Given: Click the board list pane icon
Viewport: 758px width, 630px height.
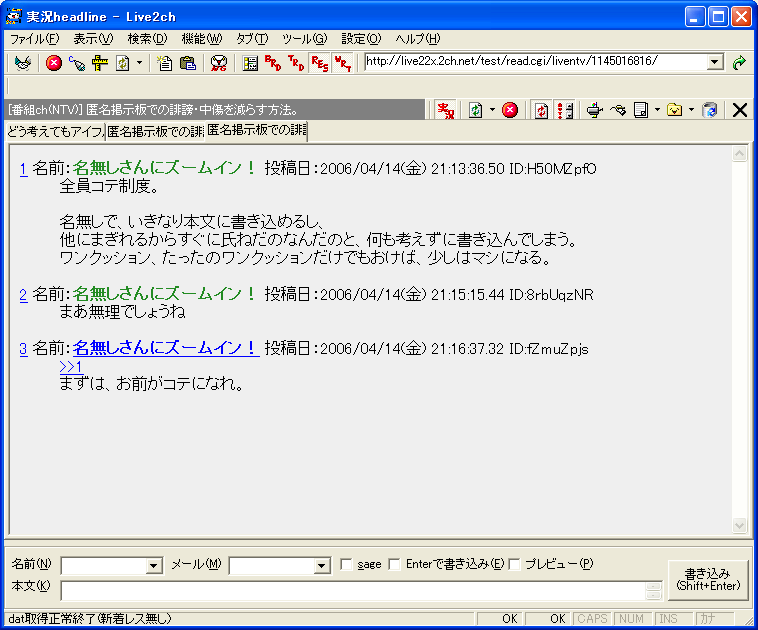Looking at the screenshot, I should (250, 63).
